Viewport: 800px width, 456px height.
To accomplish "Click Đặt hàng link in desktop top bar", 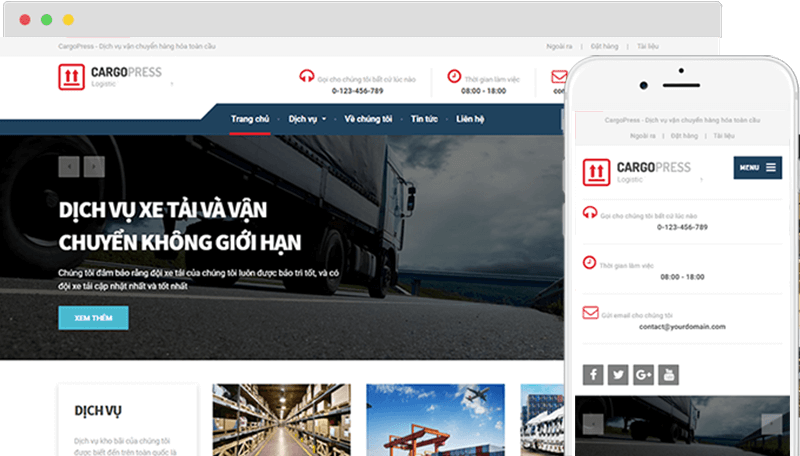I will click(x=603, y=46).
